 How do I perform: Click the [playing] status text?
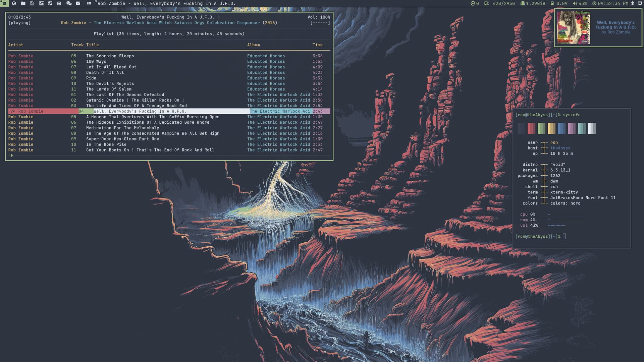19,23
